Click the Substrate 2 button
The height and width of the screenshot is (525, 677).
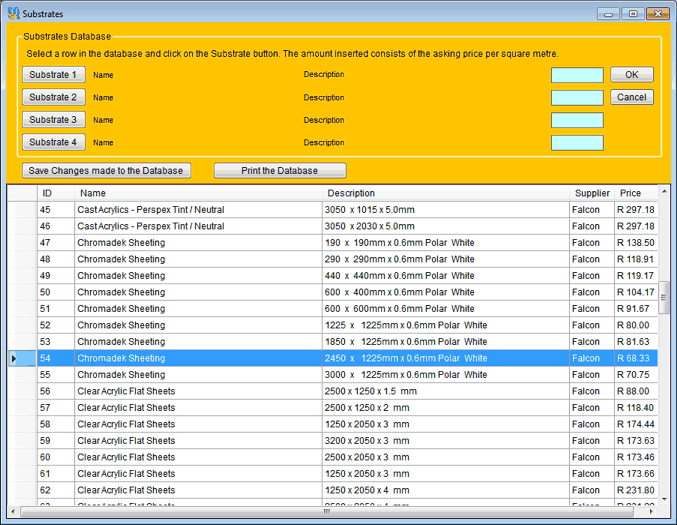click(54, 97)
